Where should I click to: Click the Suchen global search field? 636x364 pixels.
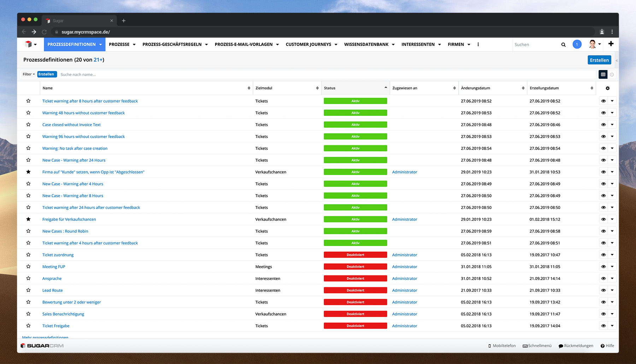coord(535,45)
